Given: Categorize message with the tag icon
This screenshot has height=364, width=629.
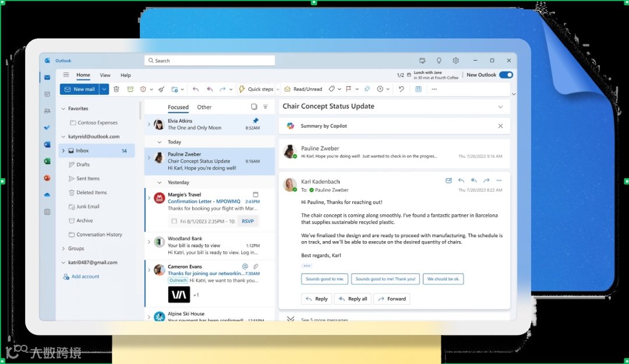Looking at the screenshot, I should tap(332, 89).
